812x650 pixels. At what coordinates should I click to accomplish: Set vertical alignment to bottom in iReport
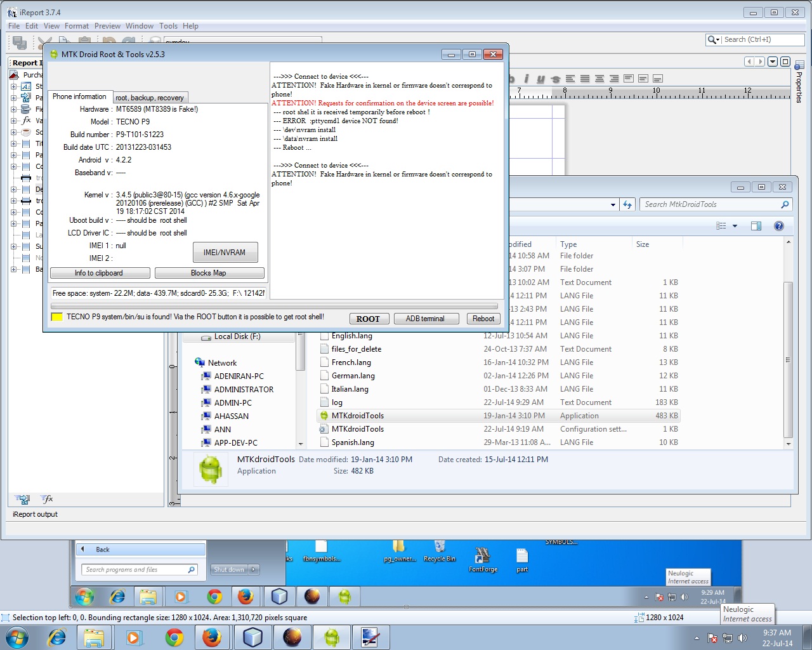(658, 79)
